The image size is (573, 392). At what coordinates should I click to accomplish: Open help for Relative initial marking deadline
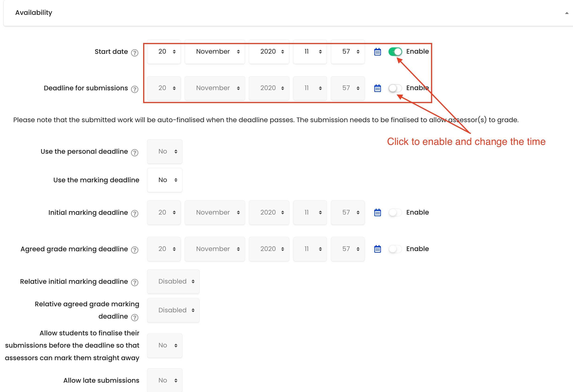pyautogui.click(x=135, y=283)
